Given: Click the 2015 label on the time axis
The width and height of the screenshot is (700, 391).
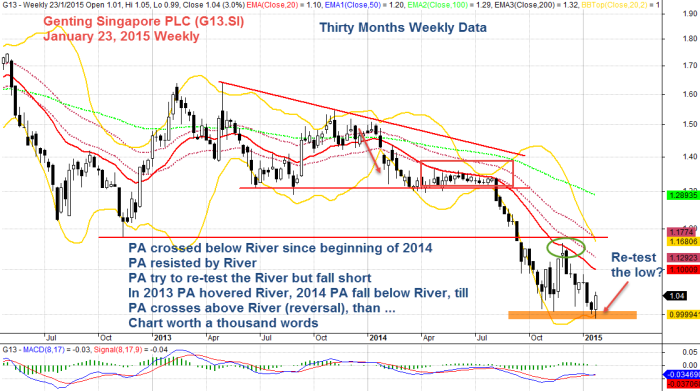Looking at the screenshot, I should tap(594, 338).
